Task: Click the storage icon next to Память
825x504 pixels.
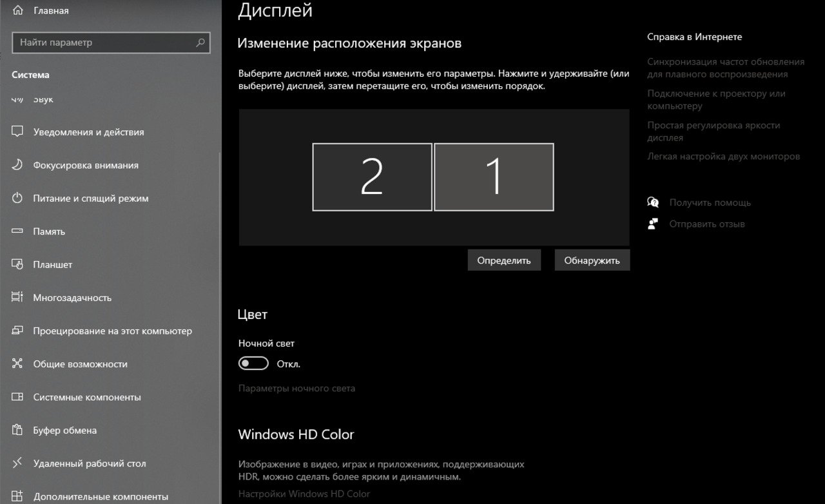Action: (17, 231)
